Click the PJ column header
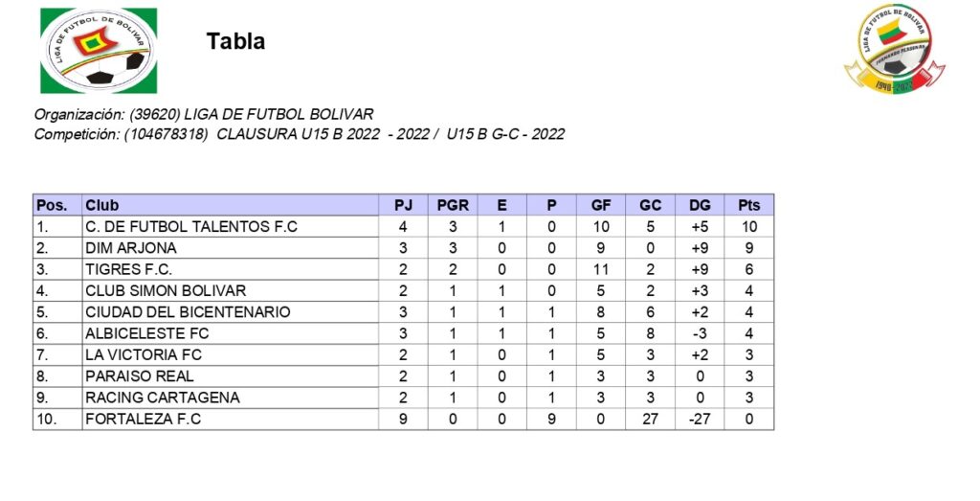 pos(403,205)
